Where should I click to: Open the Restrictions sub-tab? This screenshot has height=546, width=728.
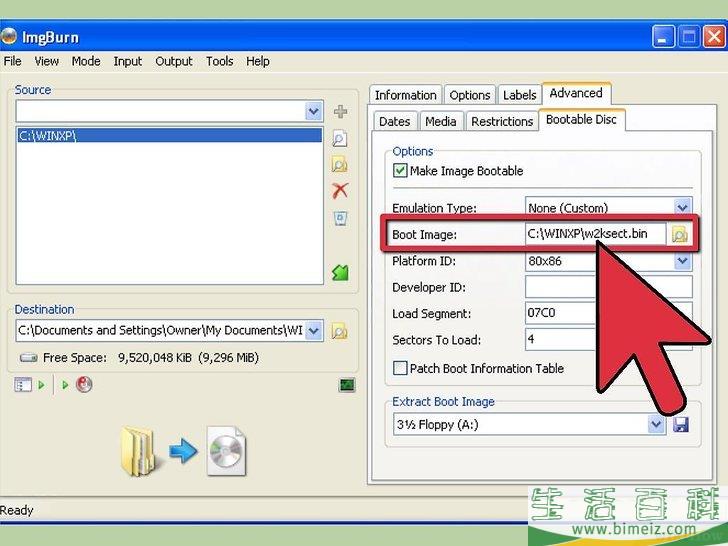click(502, 121)
